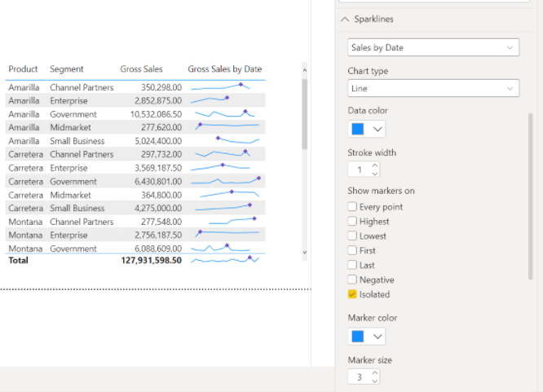The image size is (543, 392).
Task: Select the 277,548.00 cell
Action: [x=161, y=222]
